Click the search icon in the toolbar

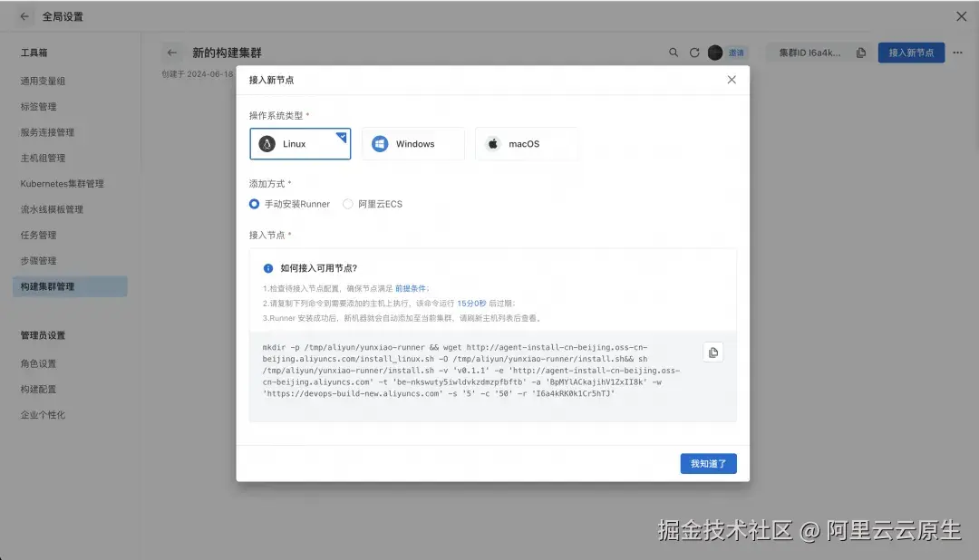[x=674, y=53]
